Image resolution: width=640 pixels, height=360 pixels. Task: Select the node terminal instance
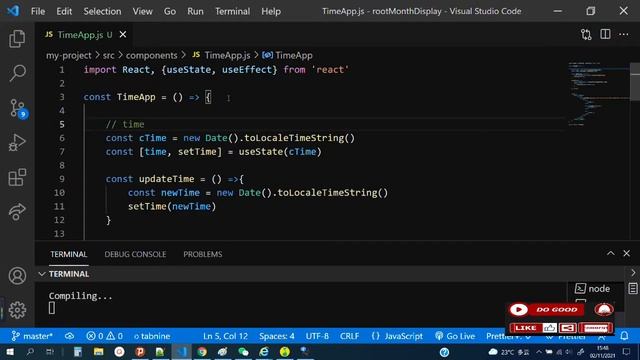pos(593,289)
